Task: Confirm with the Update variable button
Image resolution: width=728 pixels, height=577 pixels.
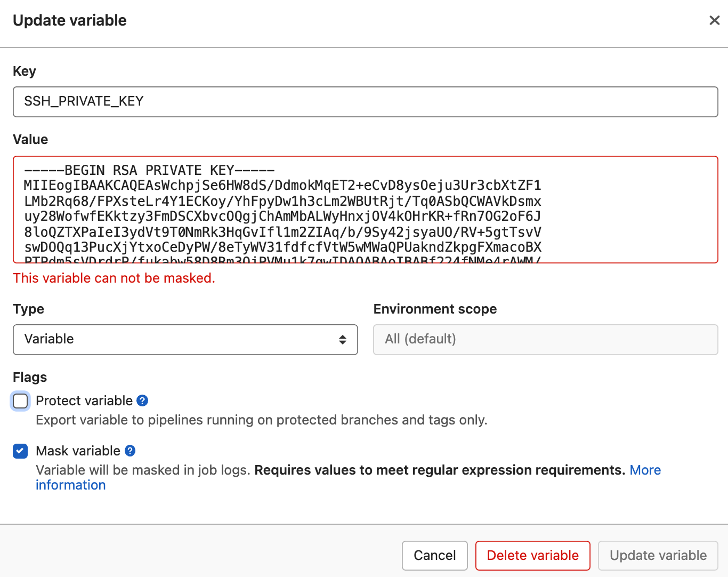Action: (x=658, y=555)
